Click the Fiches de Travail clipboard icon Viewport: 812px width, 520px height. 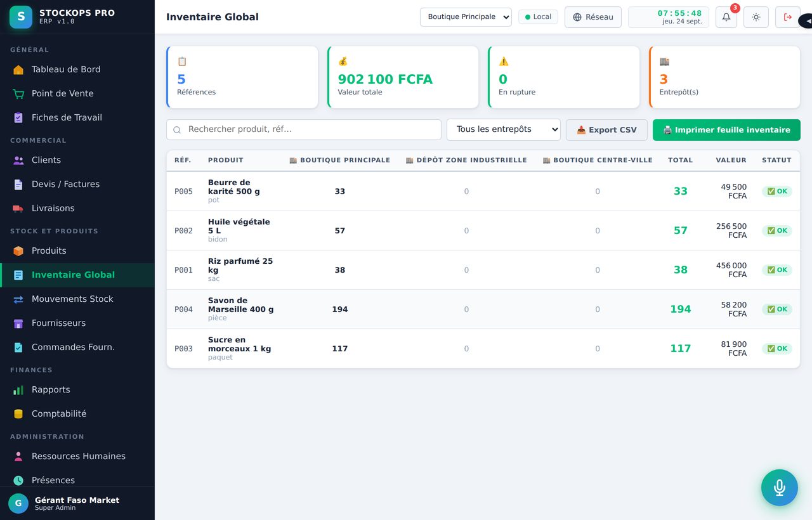pyautogui.click(x=18, y=118)
